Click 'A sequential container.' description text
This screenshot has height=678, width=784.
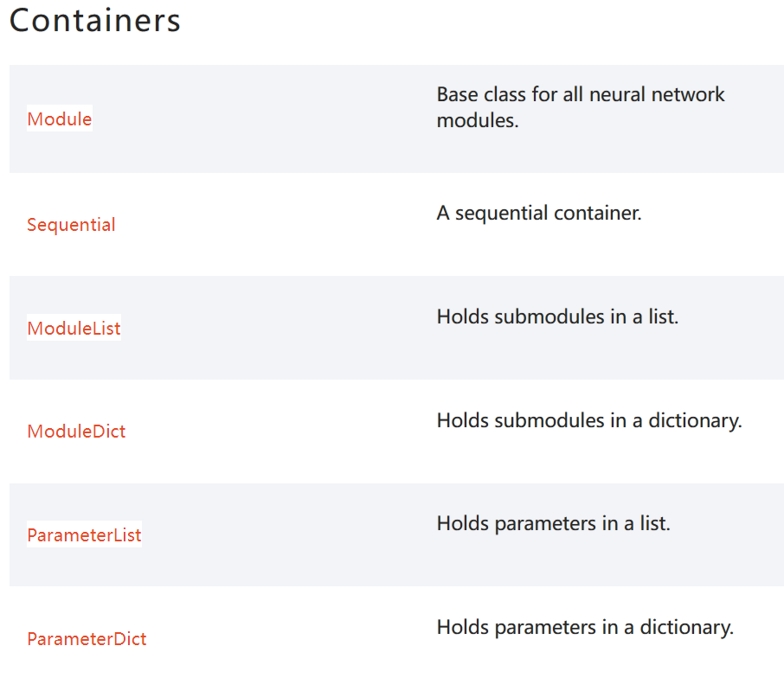539,213
